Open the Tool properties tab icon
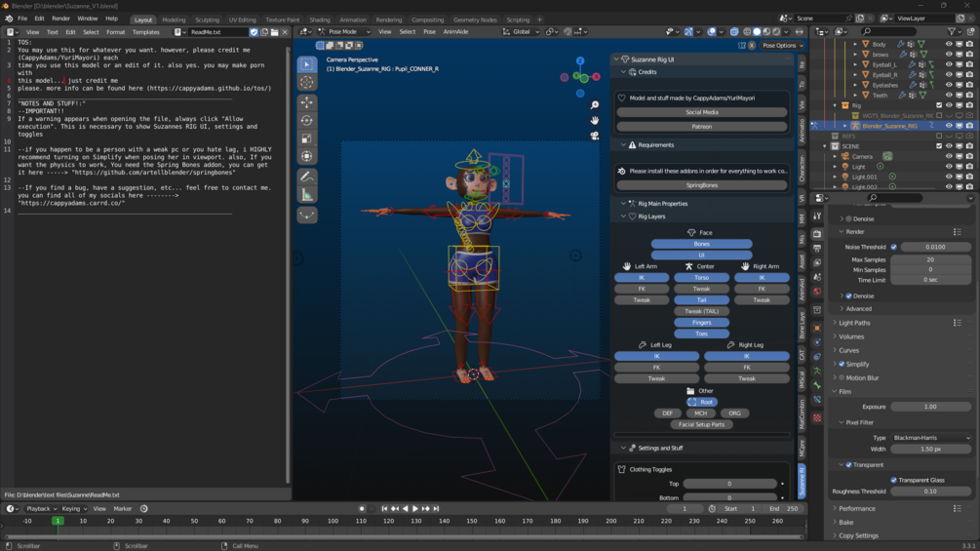980x551 pixels. tap(817, 216)
